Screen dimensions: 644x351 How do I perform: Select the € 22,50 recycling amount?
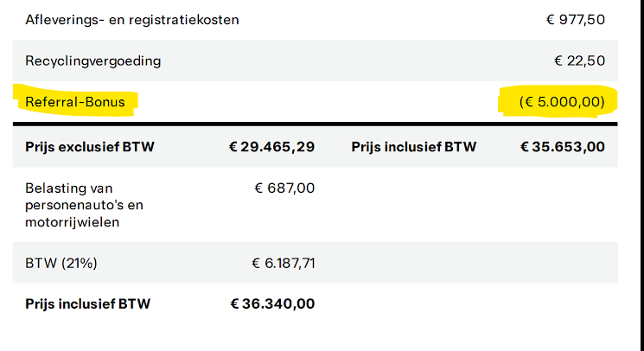point(579,61)
